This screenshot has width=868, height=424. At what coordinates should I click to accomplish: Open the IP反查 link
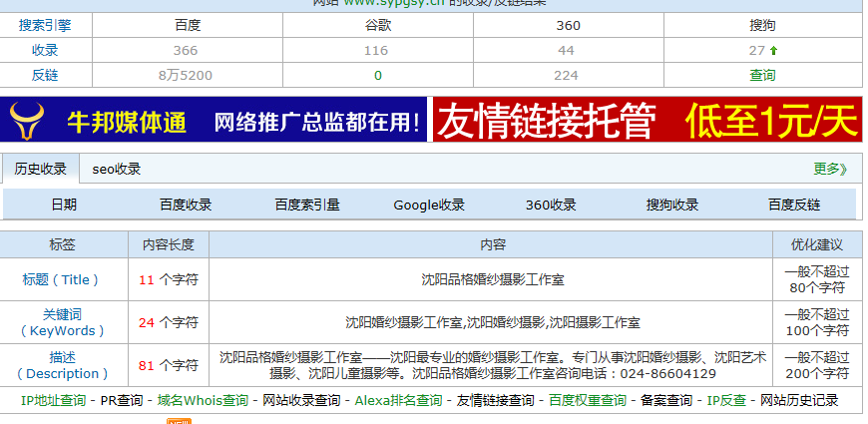(x=726, y=400)
